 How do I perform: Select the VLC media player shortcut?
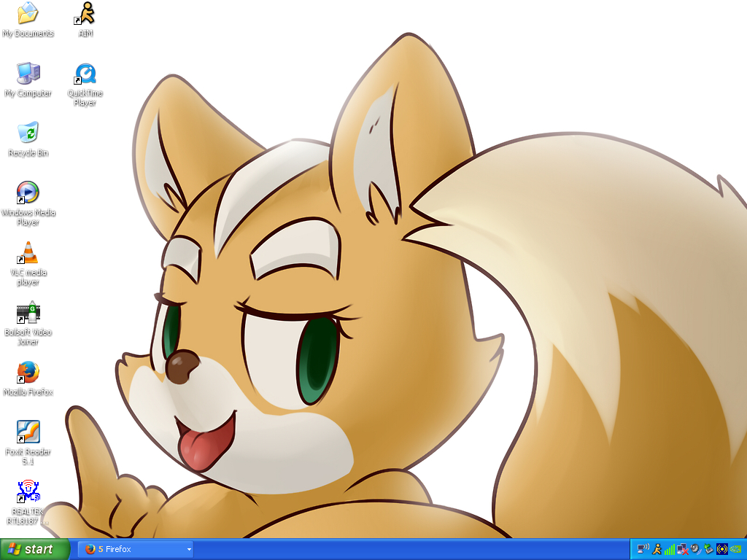pos(28,253)
